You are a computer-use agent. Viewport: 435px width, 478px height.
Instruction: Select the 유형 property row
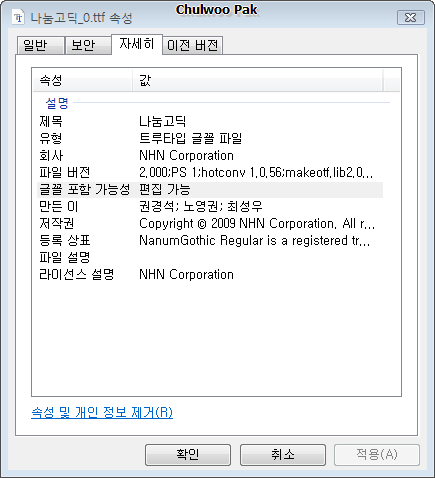[210, 138]
